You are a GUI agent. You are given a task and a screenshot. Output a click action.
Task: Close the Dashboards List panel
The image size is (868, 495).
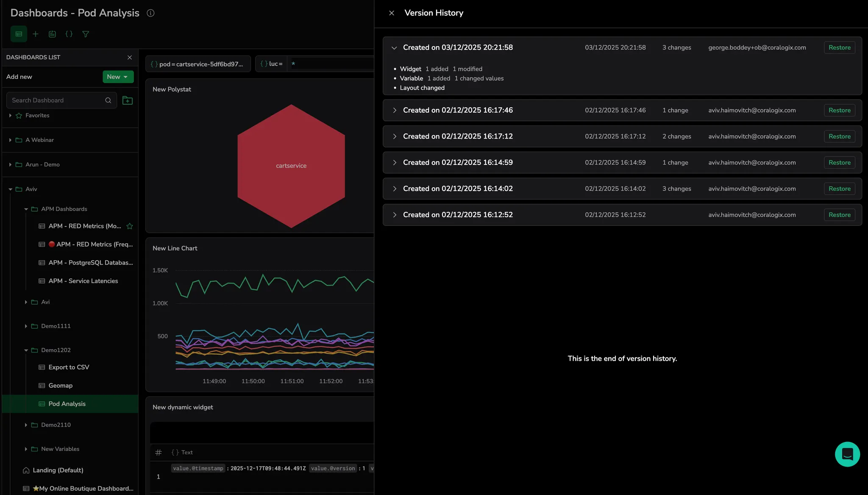130,57
